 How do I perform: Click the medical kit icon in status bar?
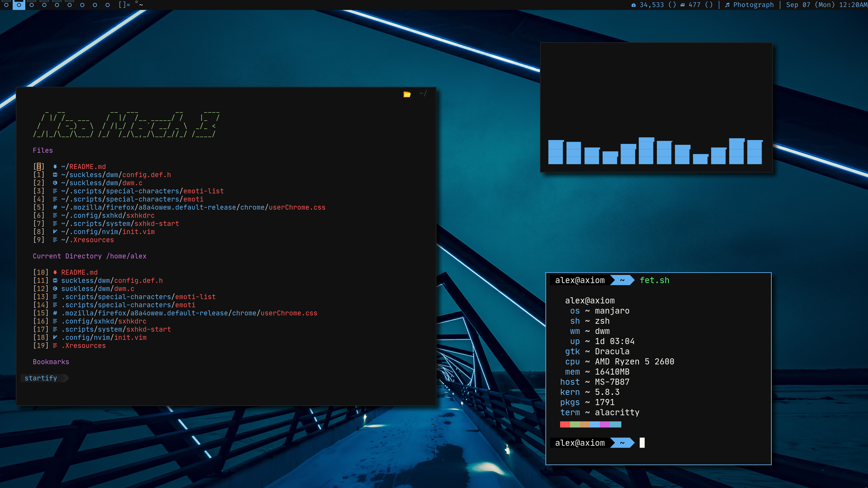tap(633, 5)
